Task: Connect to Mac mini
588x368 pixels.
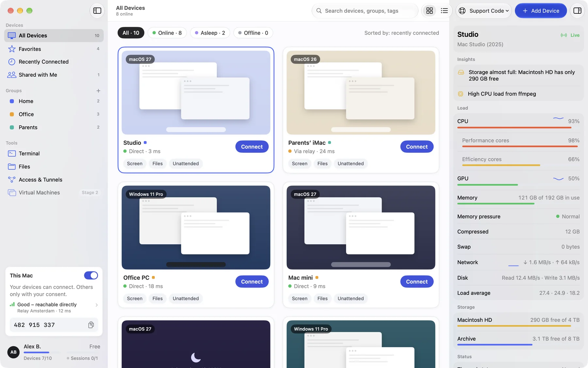Action: pyautogui.click(x=417, y=282)
